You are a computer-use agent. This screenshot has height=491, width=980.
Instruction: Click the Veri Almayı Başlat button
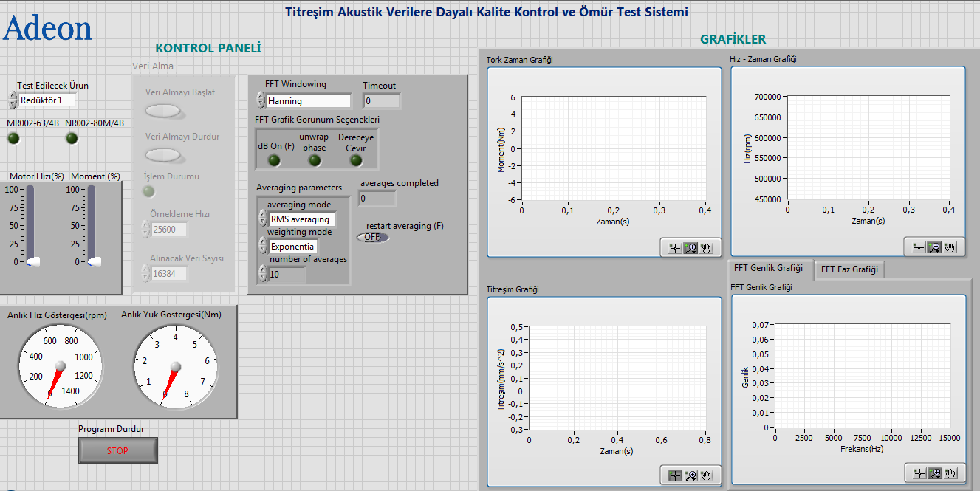pyautogui.click(x=163, y=111)
